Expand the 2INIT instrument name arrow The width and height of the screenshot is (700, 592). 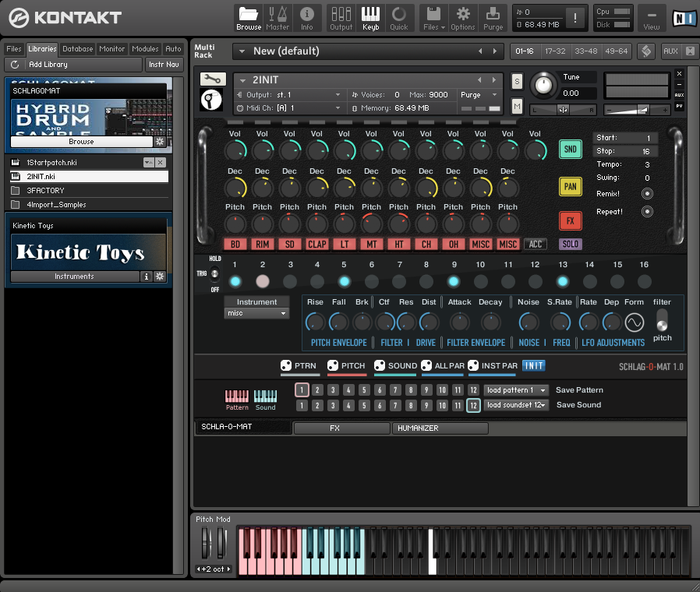click(x=243, y=80)
